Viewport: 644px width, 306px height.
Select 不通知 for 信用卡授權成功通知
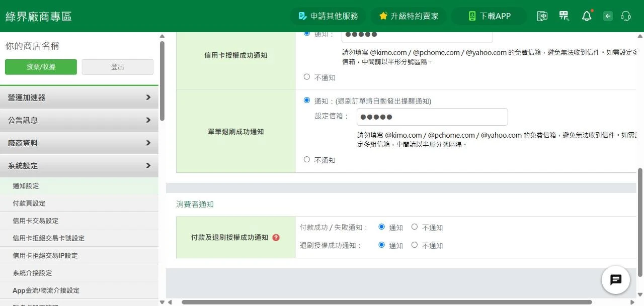click(x=307, y=77)
